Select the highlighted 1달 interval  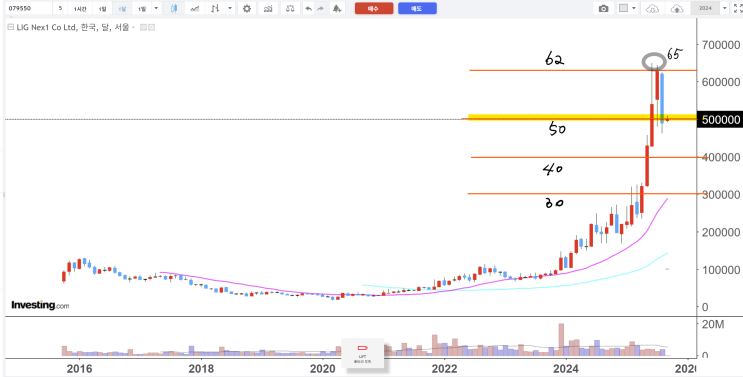click(122, 9)
